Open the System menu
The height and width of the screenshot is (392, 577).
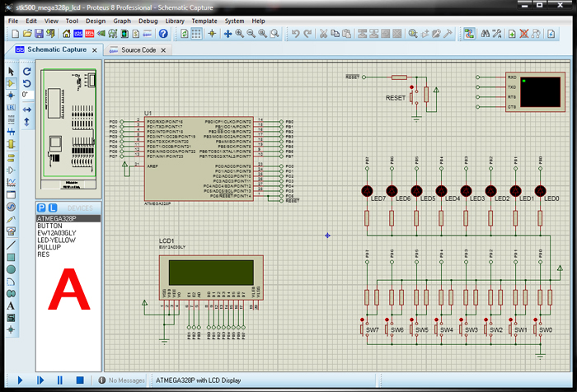tap(234, 21)
